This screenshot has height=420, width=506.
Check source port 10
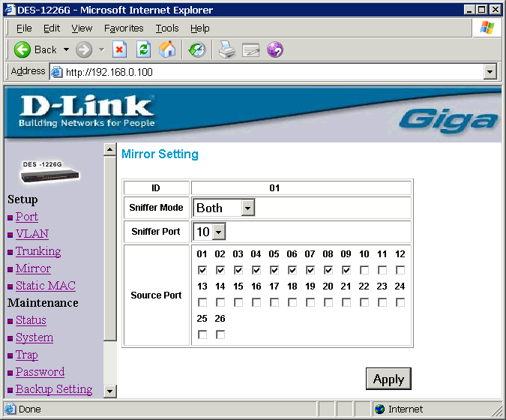tap(364, 270)
